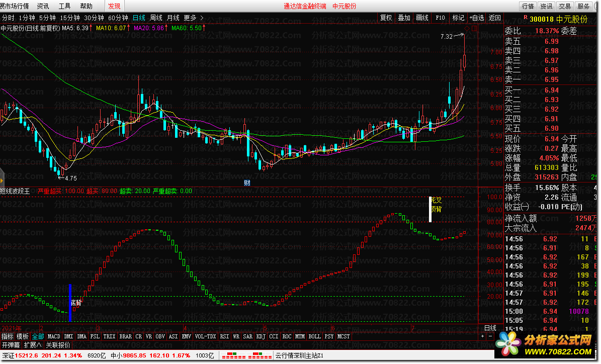Open the 模板 template tab
Viewport: 601px width, 364px height.
tap(23, 336)
